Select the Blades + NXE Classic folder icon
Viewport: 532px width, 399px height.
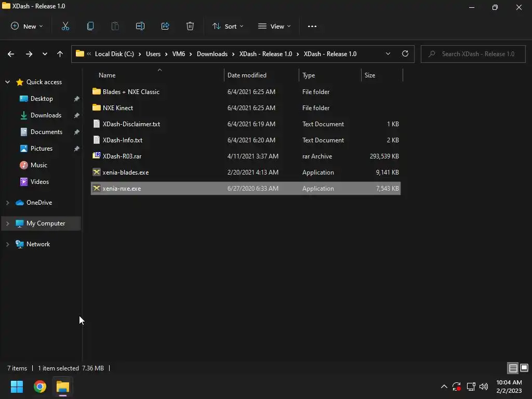[x=96, y=91]
